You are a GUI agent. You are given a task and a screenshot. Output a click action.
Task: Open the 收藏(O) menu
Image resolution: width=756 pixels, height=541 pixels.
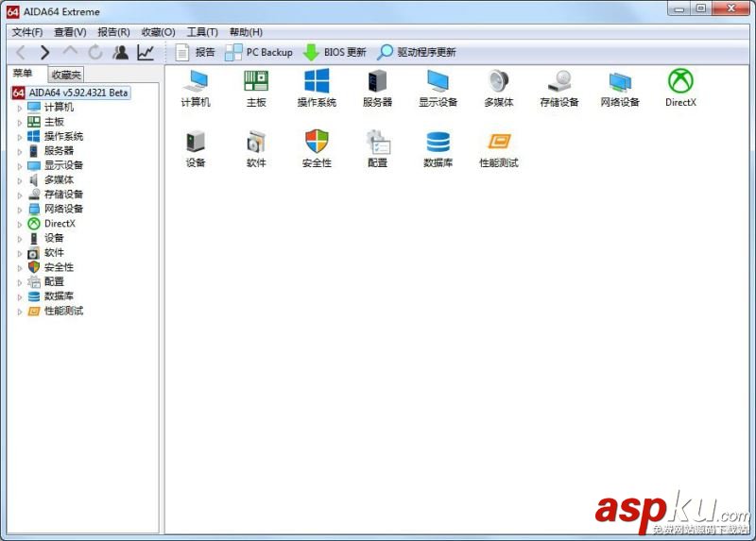click(x=158, y=32)
